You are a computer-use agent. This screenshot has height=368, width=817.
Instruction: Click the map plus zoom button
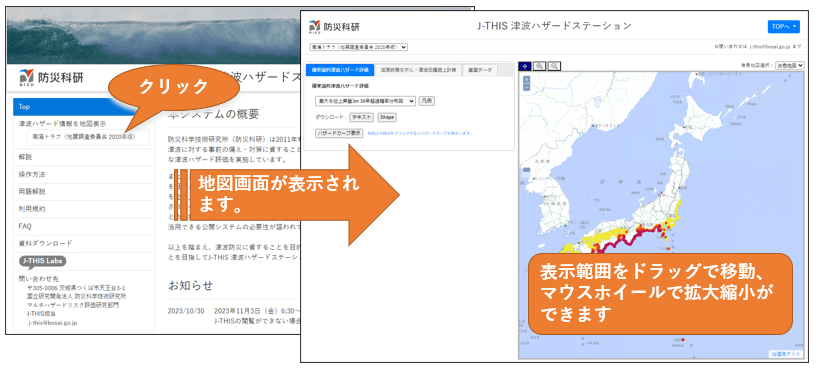click(x=526, y=80)
